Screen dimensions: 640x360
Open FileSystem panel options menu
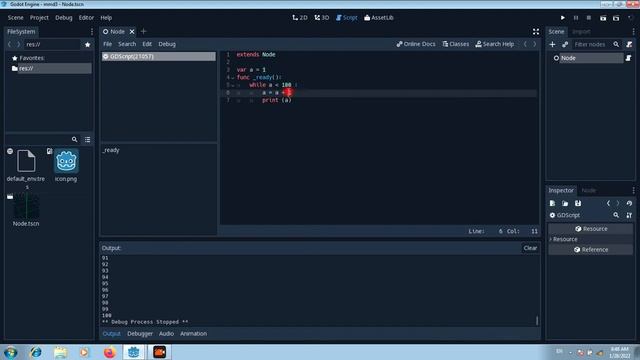(91, 31)
